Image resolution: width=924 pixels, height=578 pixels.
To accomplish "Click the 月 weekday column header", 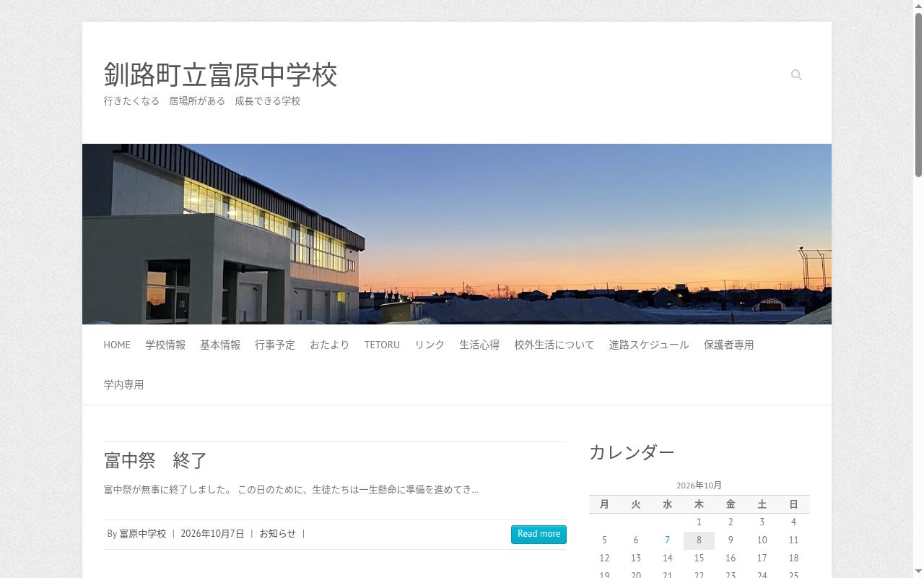I will pos(604,504).
